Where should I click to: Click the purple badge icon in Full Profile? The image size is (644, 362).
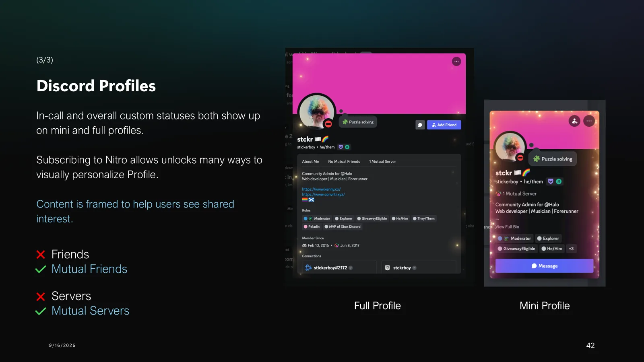tap(341, 147)
